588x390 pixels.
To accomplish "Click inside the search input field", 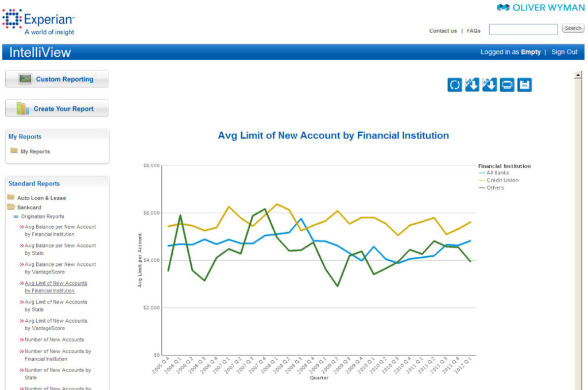I will [x=523, y=29].
